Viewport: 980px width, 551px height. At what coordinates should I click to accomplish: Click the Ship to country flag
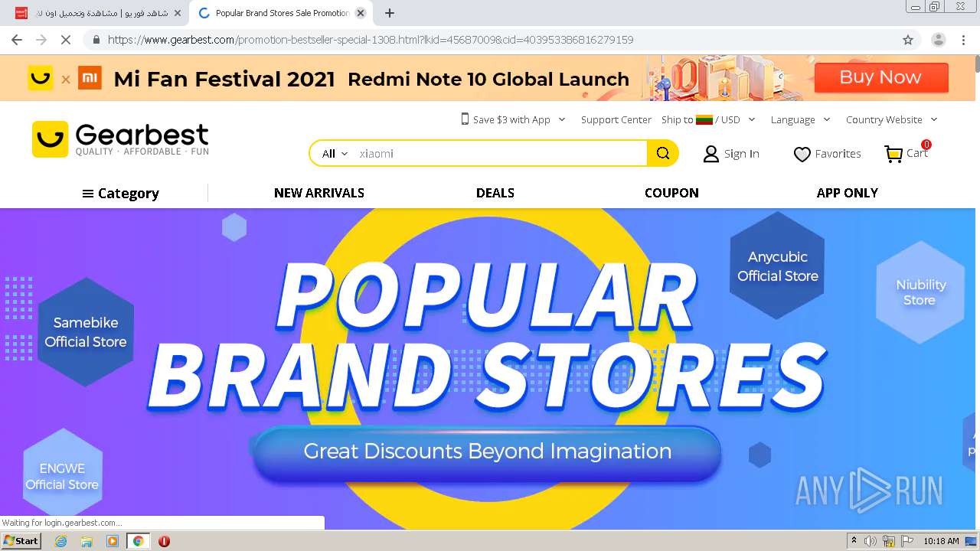pos(704,119)
